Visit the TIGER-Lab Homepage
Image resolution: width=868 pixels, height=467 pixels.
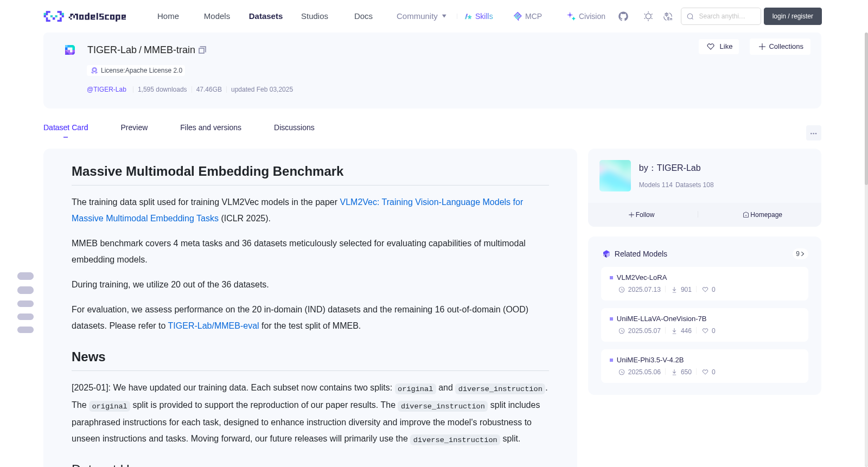point(762,215)
